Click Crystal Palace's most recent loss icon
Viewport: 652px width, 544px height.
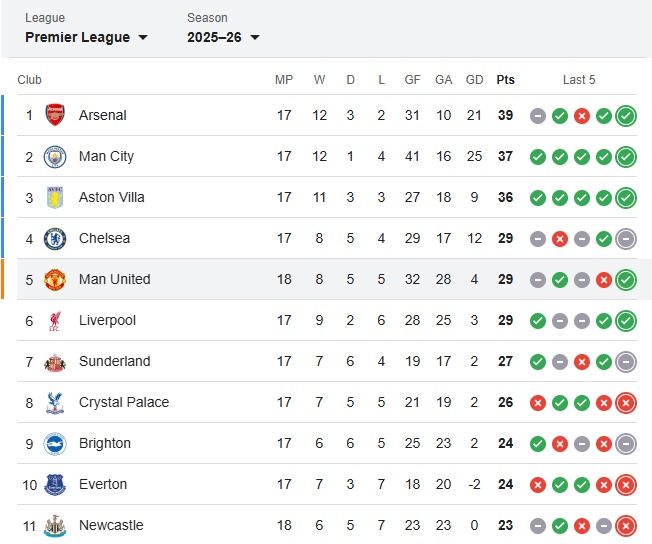click(626, 403)
